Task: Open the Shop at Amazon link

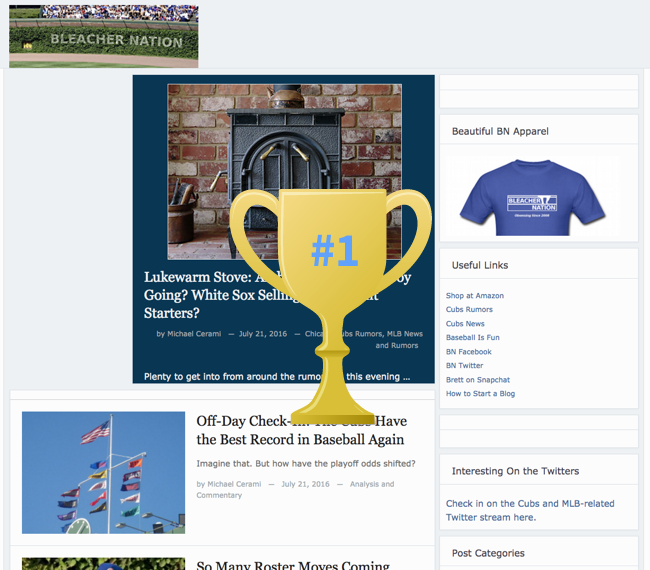Action: tap(475, 296)
